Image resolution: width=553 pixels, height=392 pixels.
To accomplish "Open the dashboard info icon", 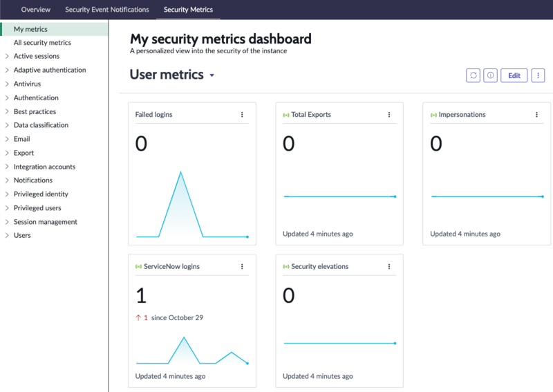I will click(x=490, y=75).
